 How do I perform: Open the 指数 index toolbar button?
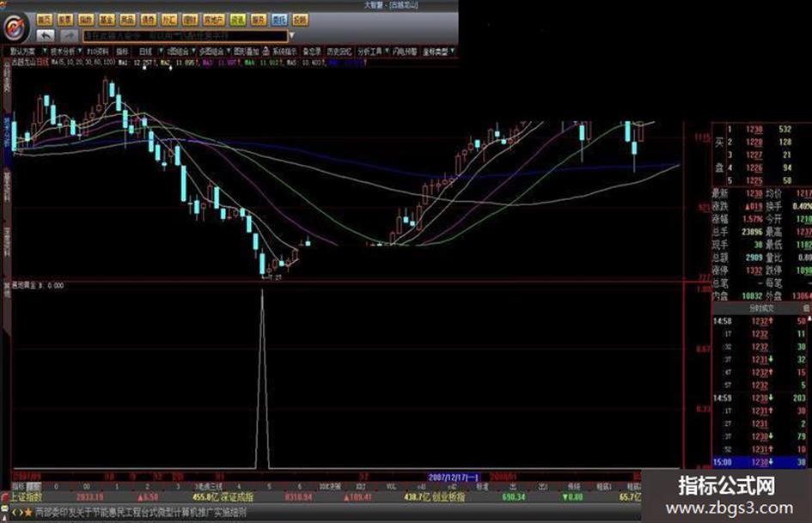(x=86, y=20)
